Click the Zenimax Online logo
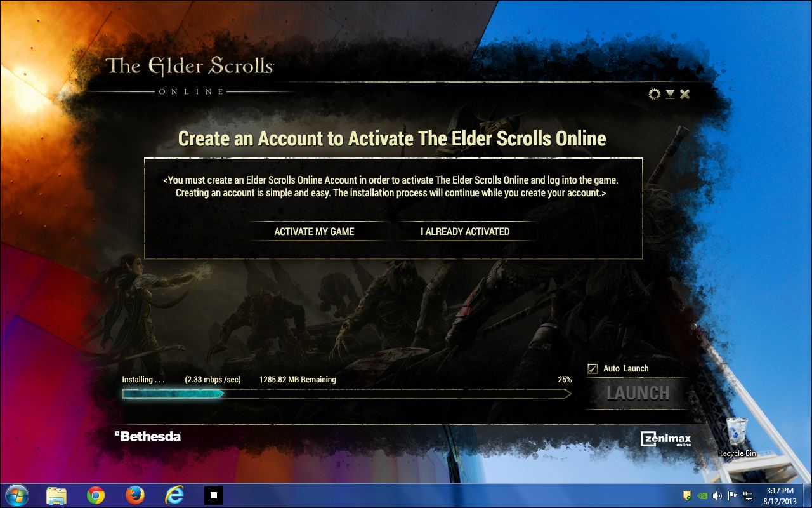812x508 pixels. pos(665,439)
